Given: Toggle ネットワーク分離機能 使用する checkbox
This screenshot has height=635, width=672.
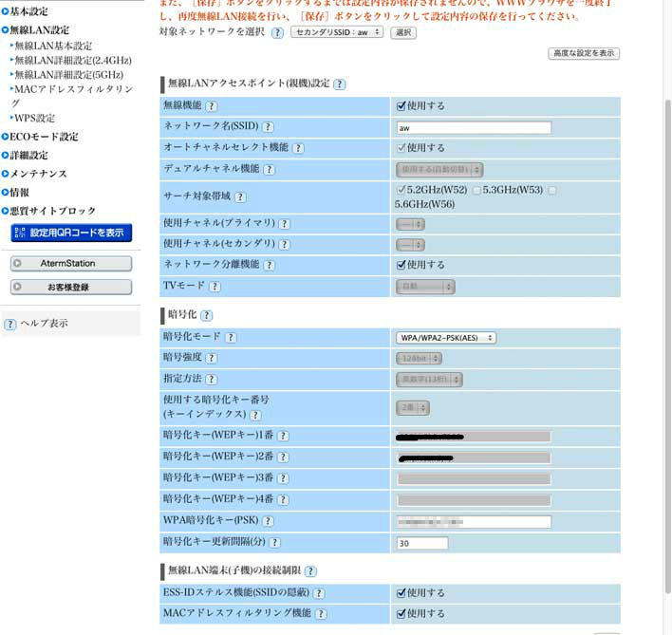Looking at the screenshot, I should [x=401, y=265].
